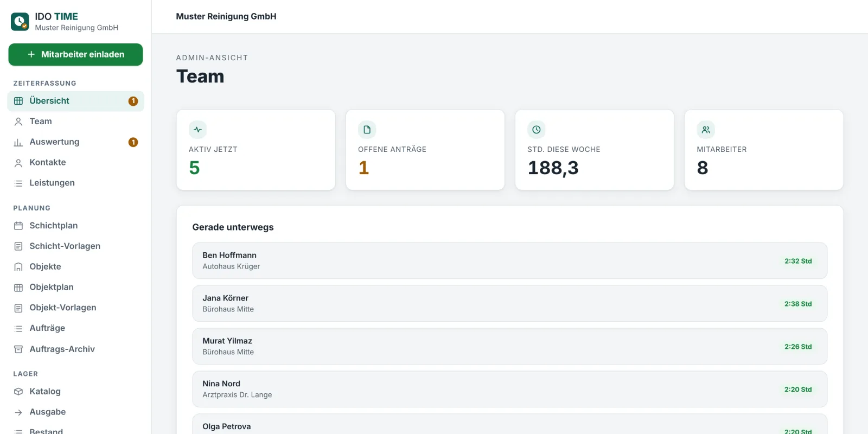Click the Leistungen list icon
868x434 pixels.
pos(18,183)
